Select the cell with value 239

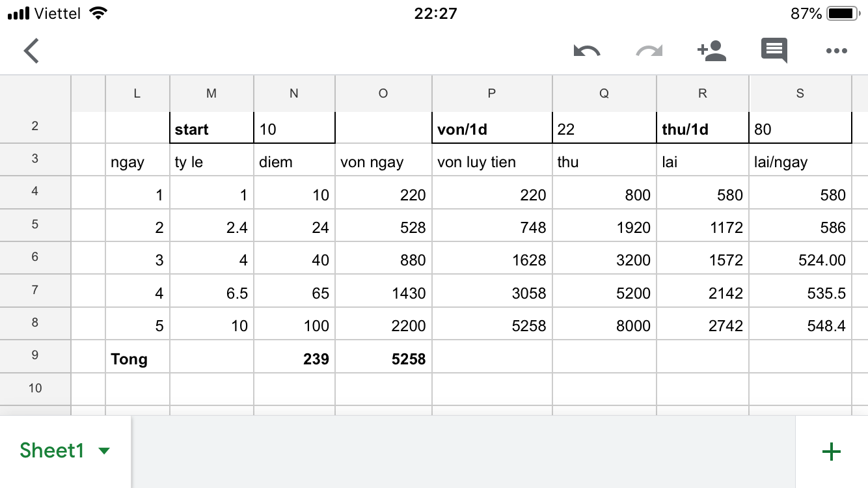[x=294, y=357]
